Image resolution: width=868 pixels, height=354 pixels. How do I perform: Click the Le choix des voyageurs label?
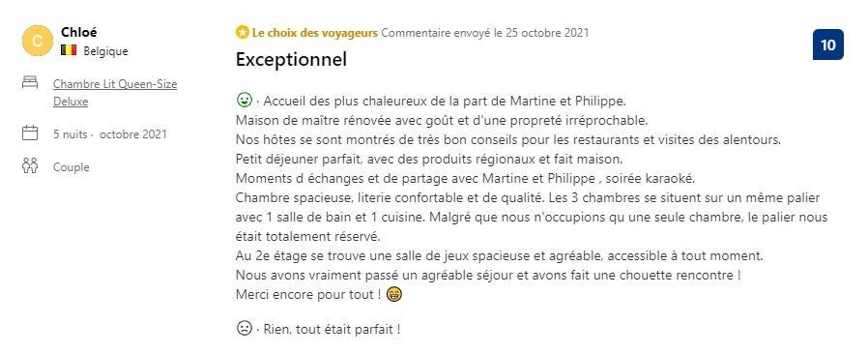[314, 33]
